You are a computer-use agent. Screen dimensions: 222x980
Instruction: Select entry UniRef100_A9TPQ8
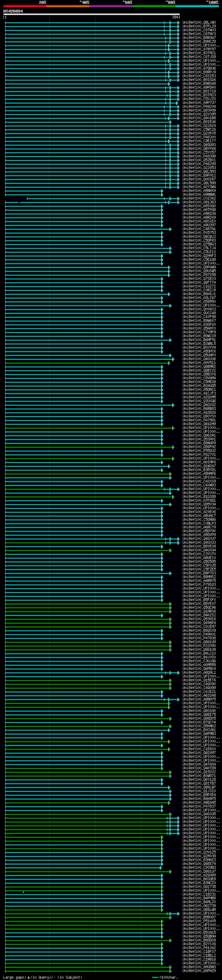(x=199, y=210)
